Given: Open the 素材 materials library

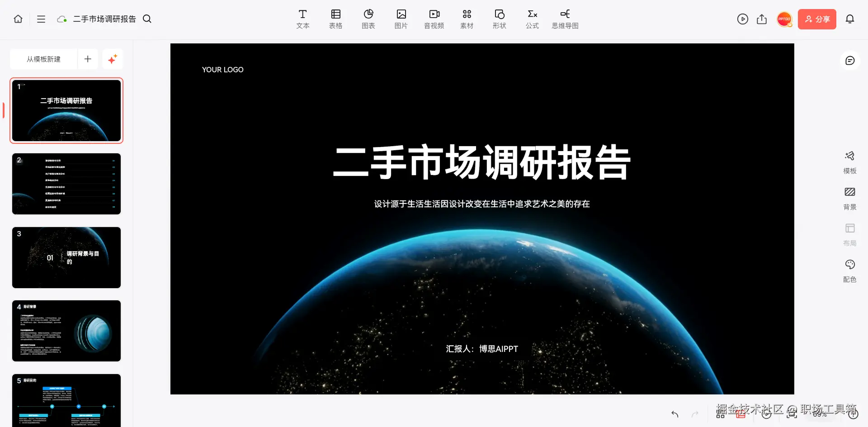Looking at the screenshot, I should pos(467,19).
